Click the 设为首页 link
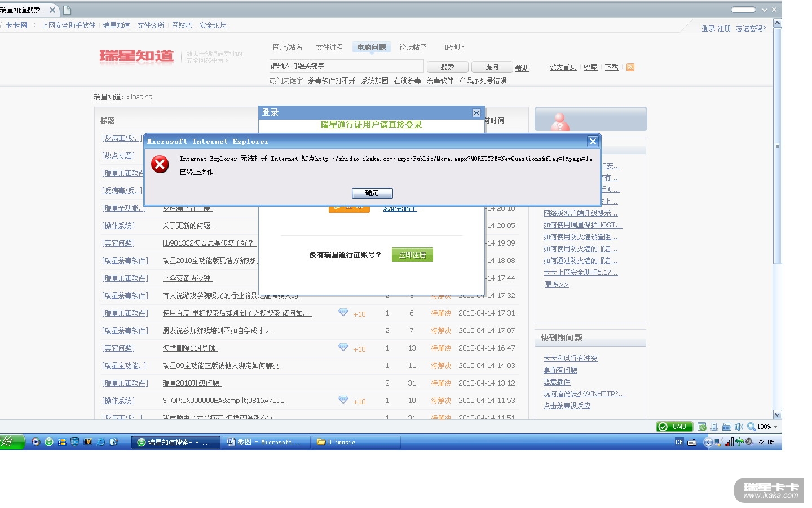The image size is (812, 508). [x=563, y=67]
